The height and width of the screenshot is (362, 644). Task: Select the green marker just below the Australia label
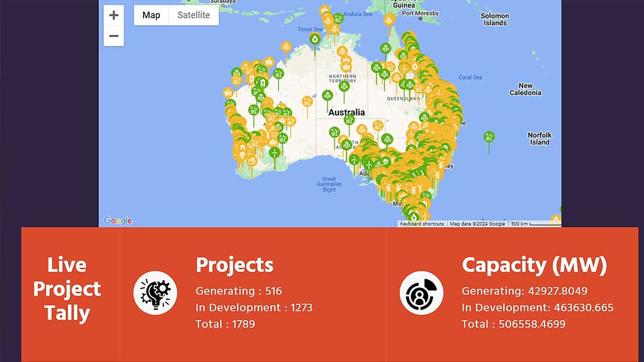point(349,120)
